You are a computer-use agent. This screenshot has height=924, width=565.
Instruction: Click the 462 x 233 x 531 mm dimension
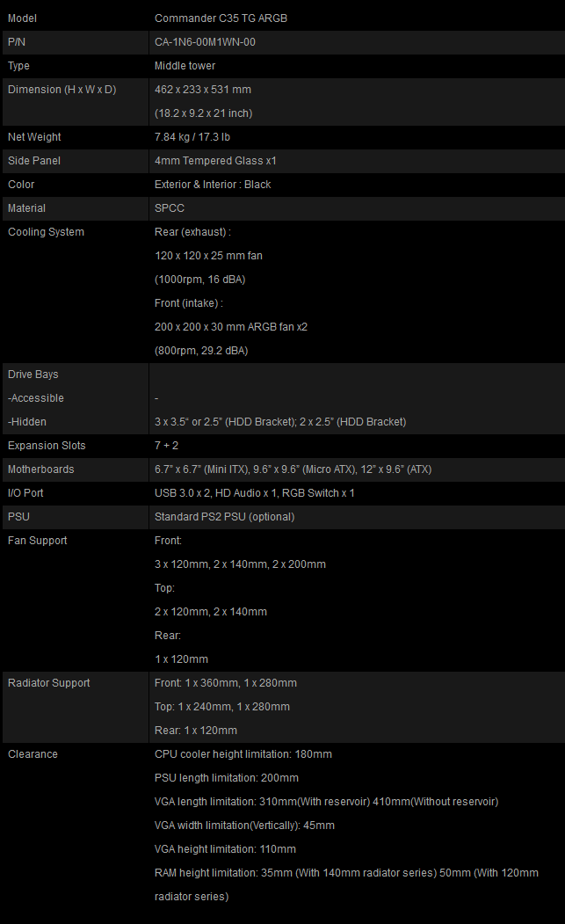(203, 90)
